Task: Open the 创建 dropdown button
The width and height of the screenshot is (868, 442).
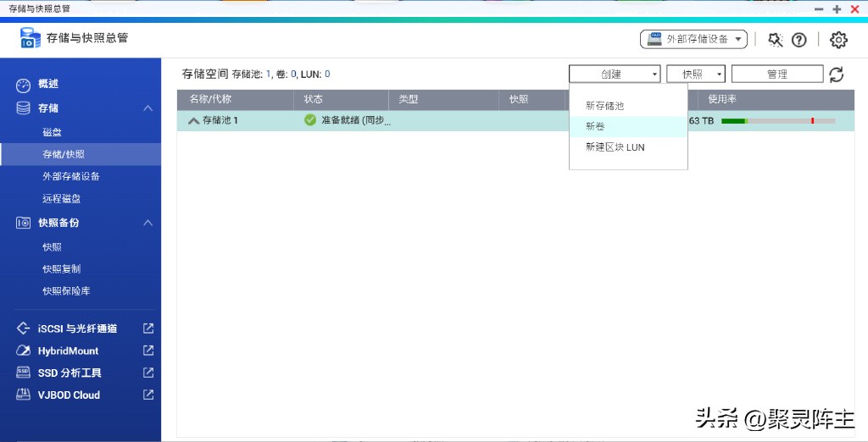Action: pyautogui.click(x=615, y=75)
